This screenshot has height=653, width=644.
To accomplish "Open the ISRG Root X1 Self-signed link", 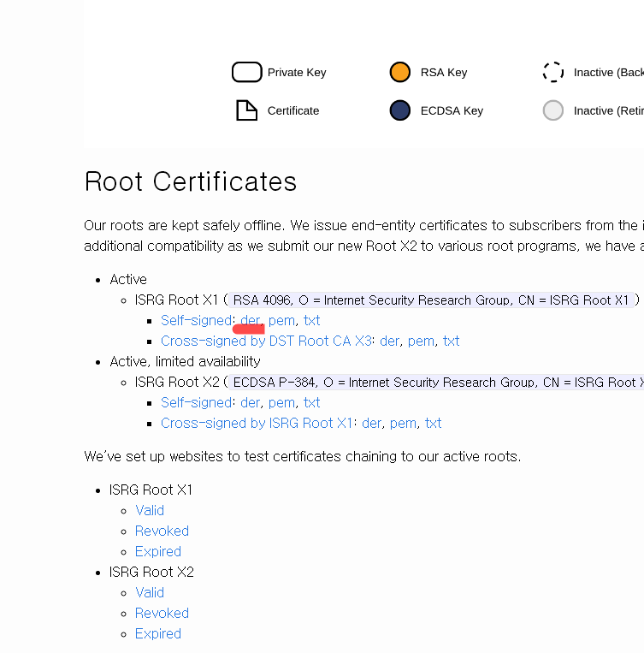I will click(196, 320).
